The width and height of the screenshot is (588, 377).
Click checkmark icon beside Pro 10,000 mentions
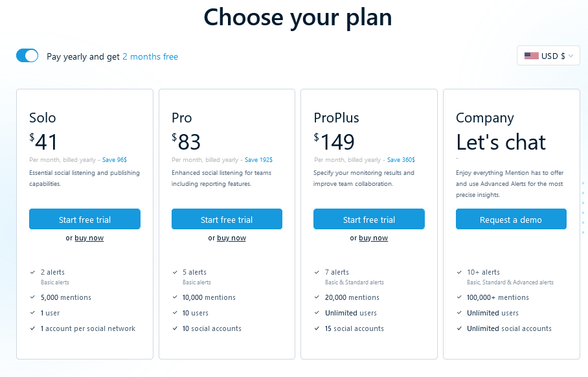[175, 297]
